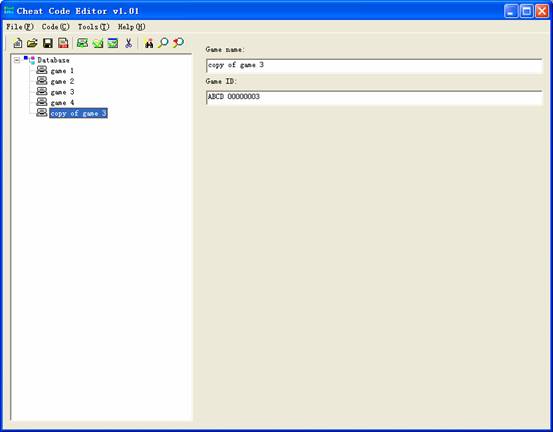Click the new file toolbar icon
The image size is (553, 432).
18,43
